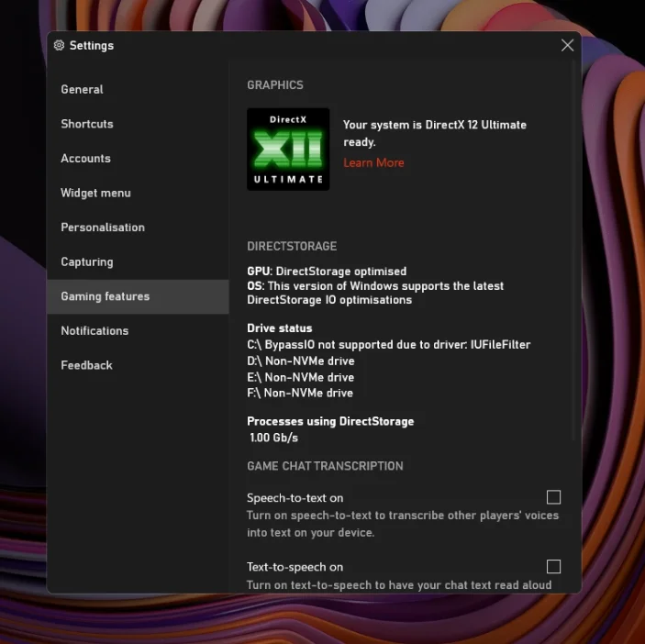
Task: Click the Settings title text
Action: point(92,46)
